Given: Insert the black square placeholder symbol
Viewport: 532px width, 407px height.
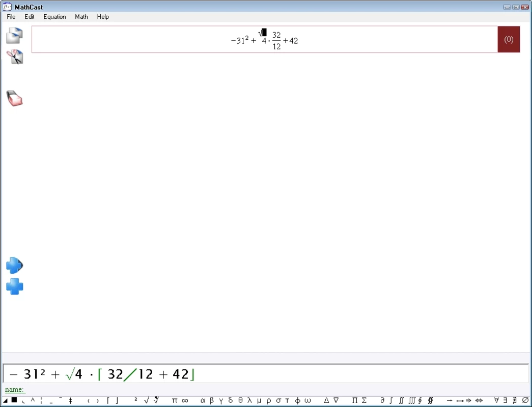Looking at the screenshot, I should [x=14, y=400].
